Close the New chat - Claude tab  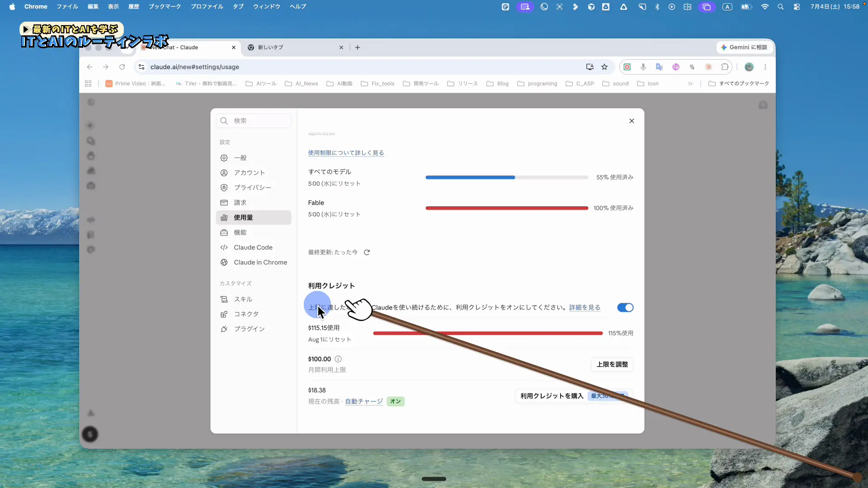tap(234, 47)
